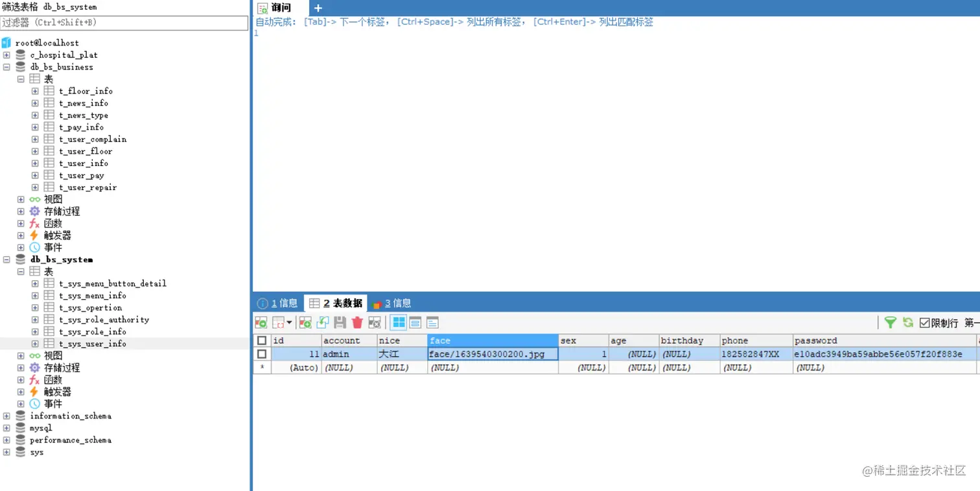The height and width of the screenshot is (491, 980).
Task: Click the face column header
Action: pyautogui.click(x=493, y=341)
